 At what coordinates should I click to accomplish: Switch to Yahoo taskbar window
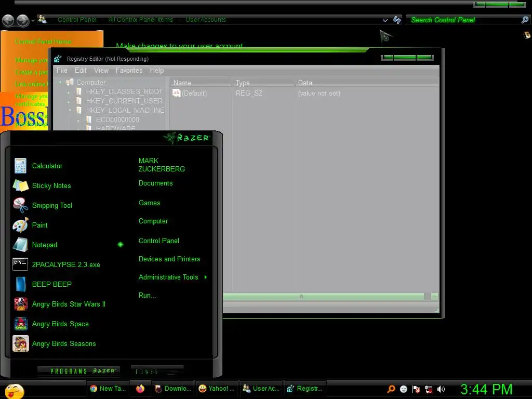(217, 389)
